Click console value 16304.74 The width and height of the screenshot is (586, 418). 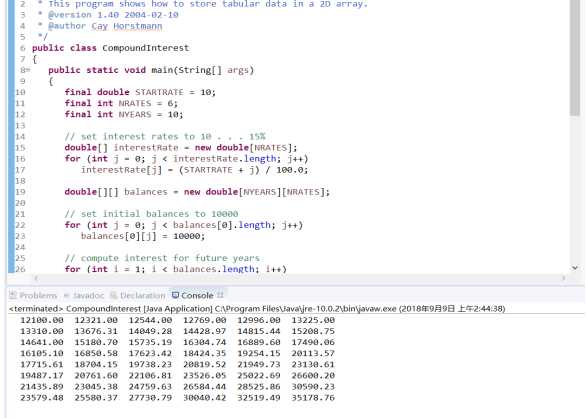tap(204, 342)
